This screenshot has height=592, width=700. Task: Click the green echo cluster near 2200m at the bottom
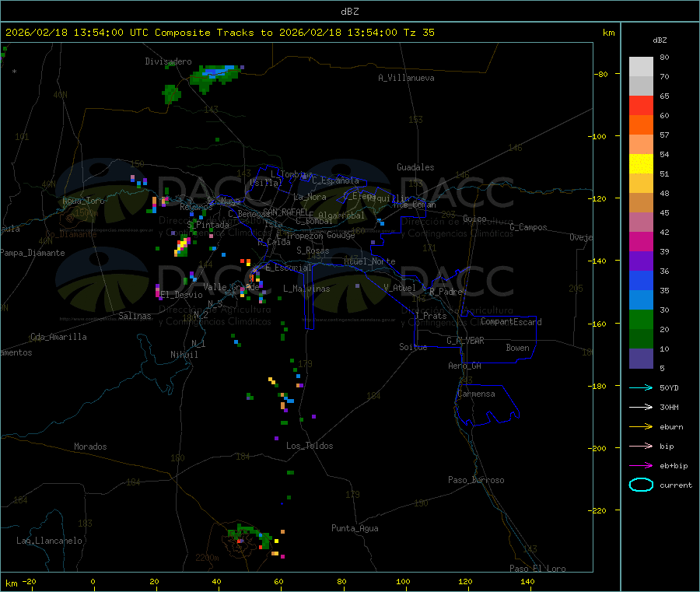tap(251, 536)
